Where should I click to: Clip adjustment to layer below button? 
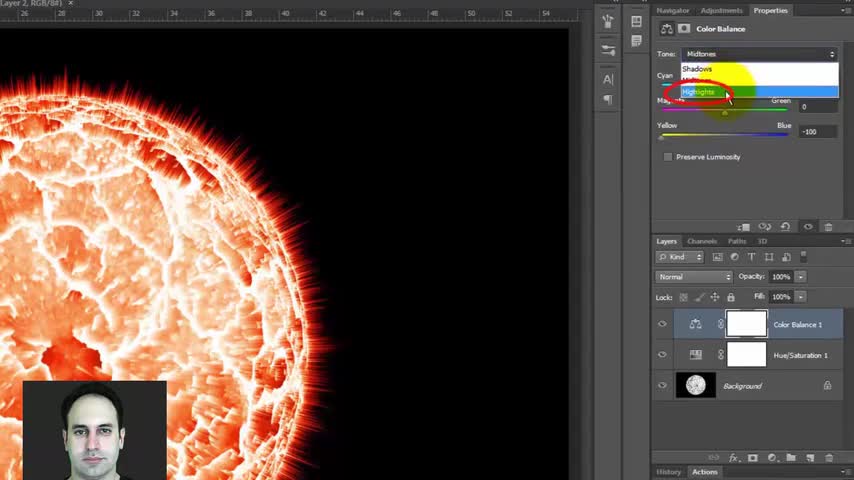[x=743, y=227]
